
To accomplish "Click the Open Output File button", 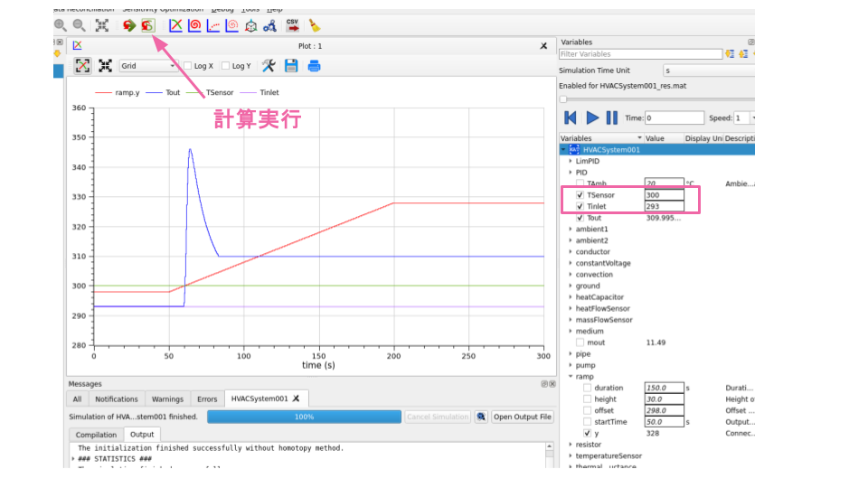I will (522, 417).
